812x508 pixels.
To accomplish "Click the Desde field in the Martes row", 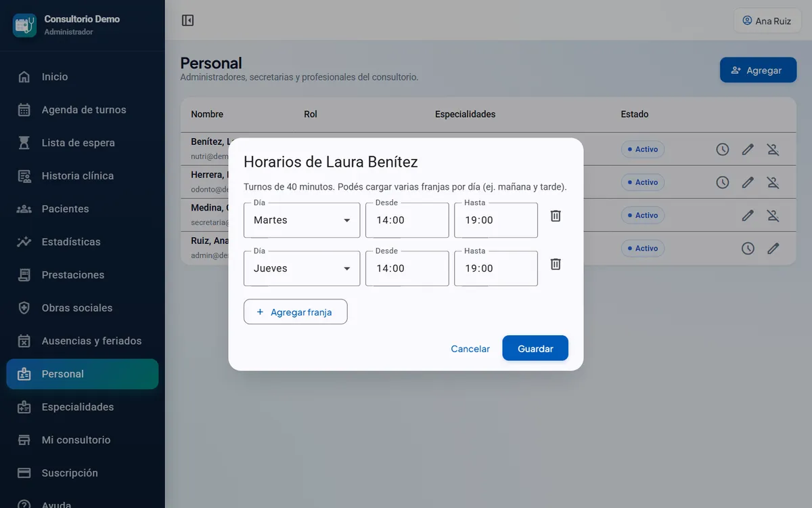I will tap(407, 220).
